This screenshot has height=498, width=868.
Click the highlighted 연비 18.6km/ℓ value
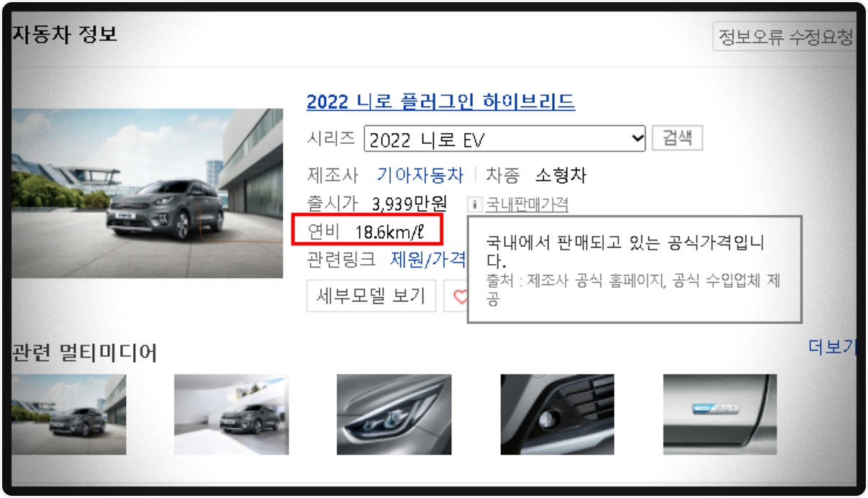(x=367, y=231)
